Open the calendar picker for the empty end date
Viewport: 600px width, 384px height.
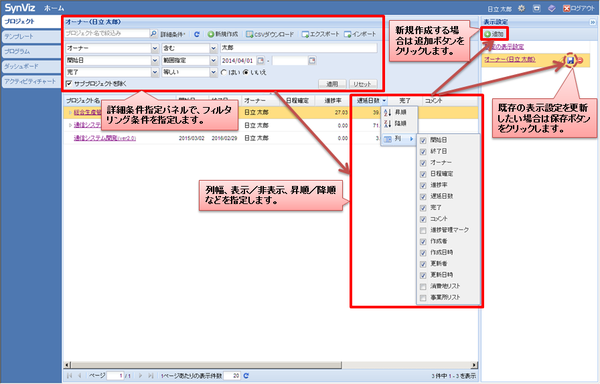(312, 60)
